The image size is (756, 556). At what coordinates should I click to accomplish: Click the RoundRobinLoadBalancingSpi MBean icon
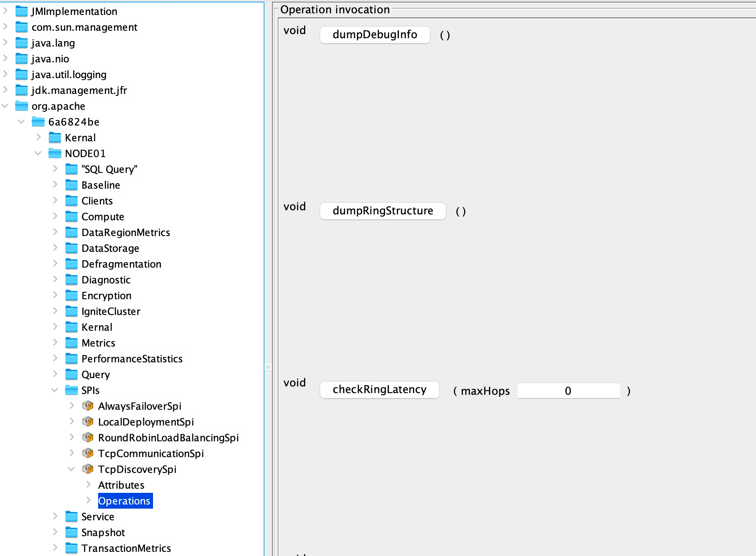point(88,437)
